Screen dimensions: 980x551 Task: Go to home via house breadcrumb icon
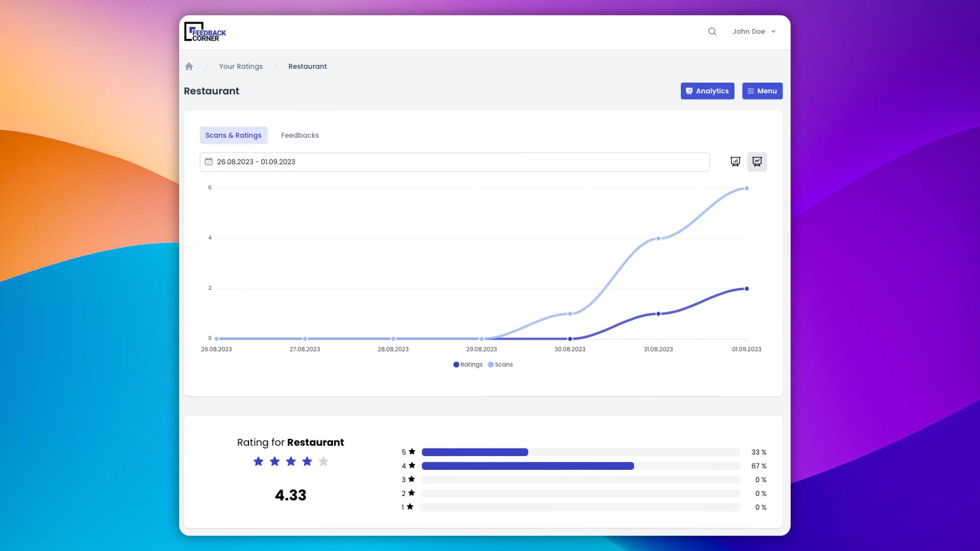189,66
